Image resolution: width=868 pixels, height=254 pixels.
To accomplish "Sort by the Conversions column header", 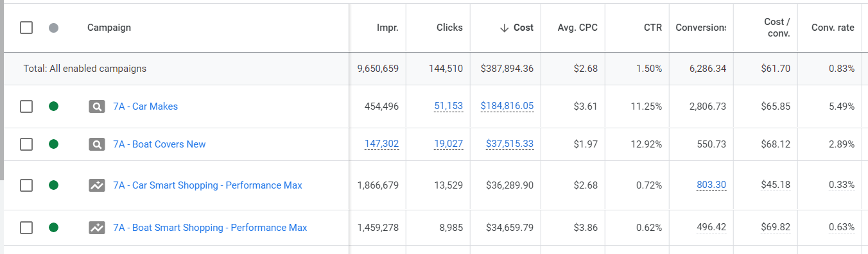I will pos(700,28).
